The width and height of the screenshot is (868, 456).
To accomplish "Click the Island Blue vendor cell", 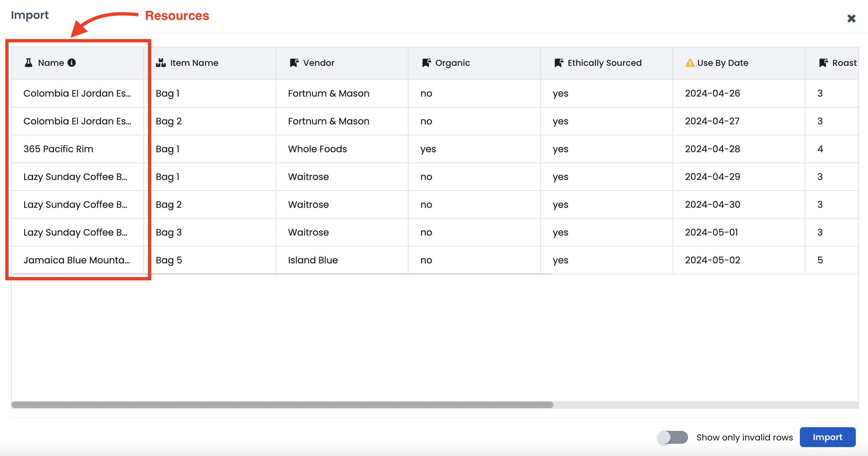I will (x=313, y=260).
